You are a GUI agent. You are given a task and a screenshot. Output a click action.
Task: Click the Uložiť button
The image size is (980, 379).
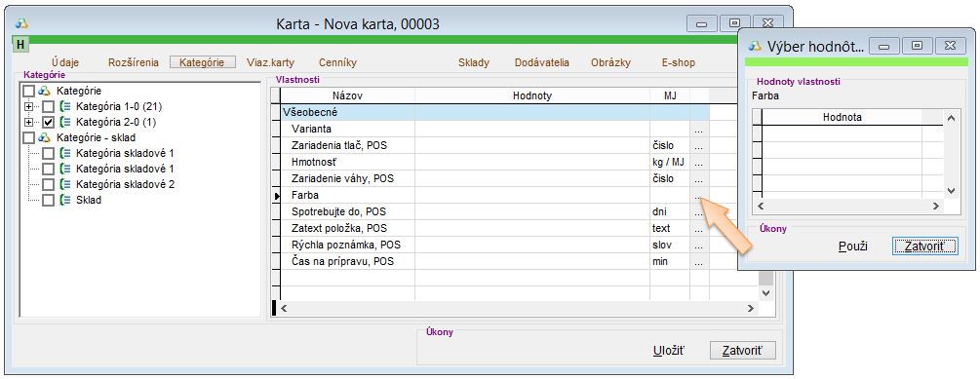pyautogui.click(x=669, y=351)
